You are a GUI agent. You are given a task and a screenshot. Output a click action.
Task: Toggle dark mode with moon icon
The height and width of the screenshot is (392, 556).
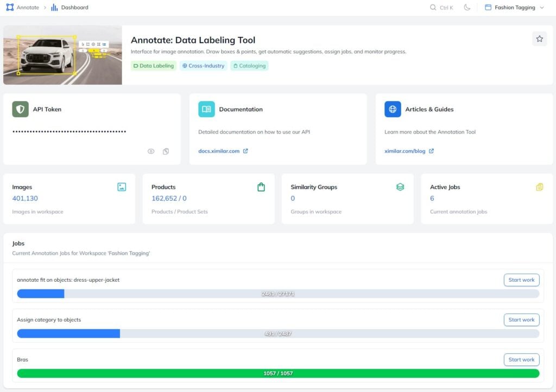[x=467, y=8]
